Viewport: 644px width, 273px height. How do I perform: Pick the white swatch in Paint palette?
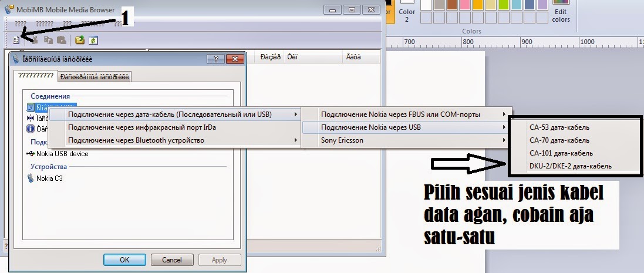pyautogui.click(x=426, y=4)
